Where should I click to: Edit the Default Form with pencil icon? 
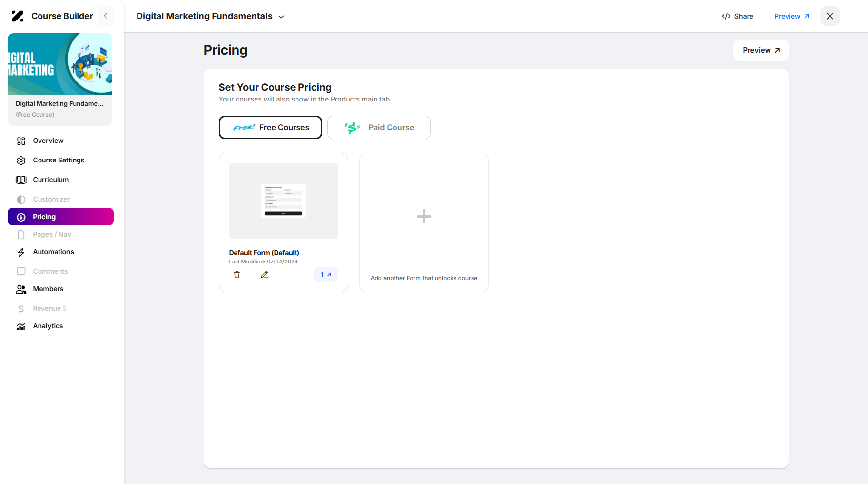coord(265,275)
